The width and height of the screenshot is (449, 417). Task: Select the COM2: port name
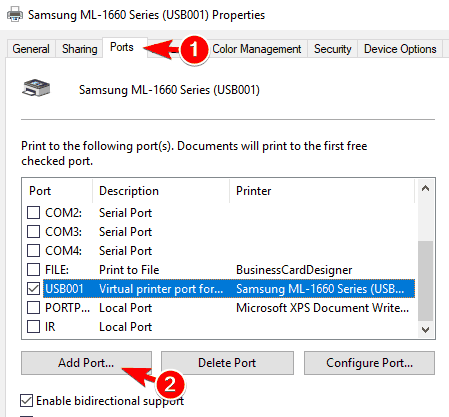(x=63, y=213)
